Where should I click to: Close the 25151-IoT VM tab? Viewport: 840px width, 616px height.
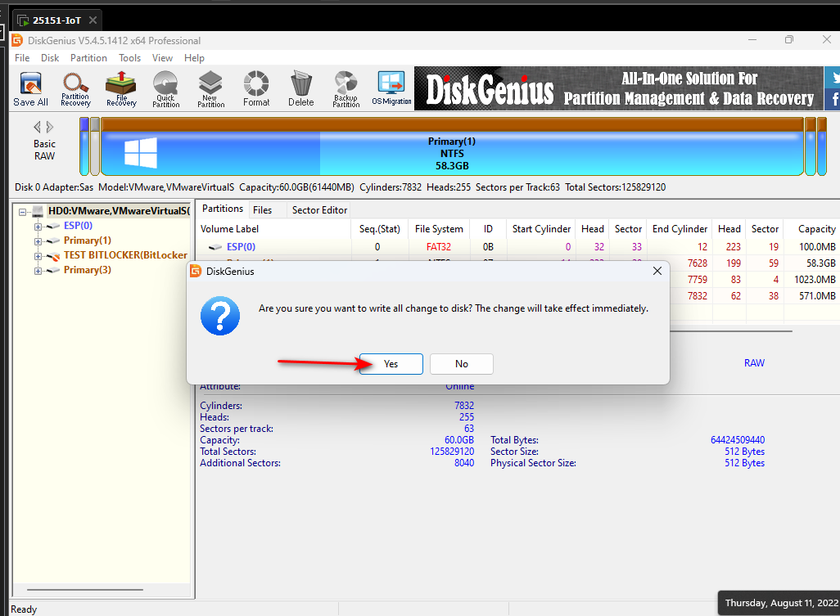93,20
